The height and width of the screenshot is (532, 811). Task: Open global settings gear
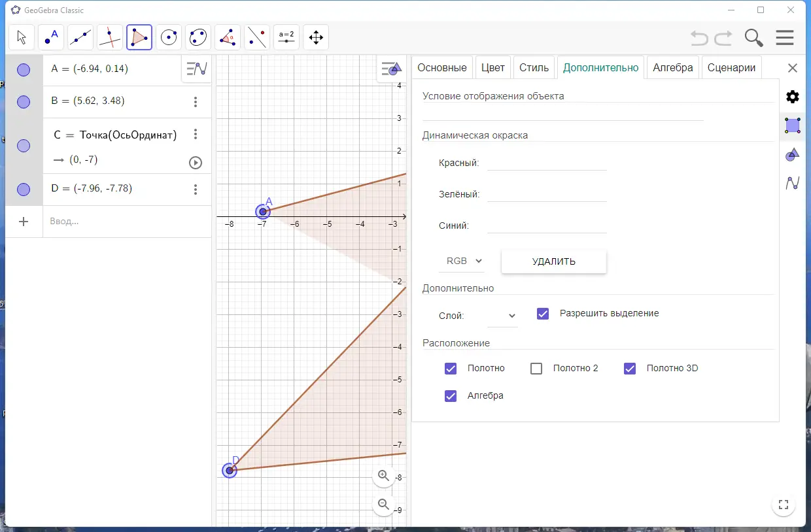point(793,97)
